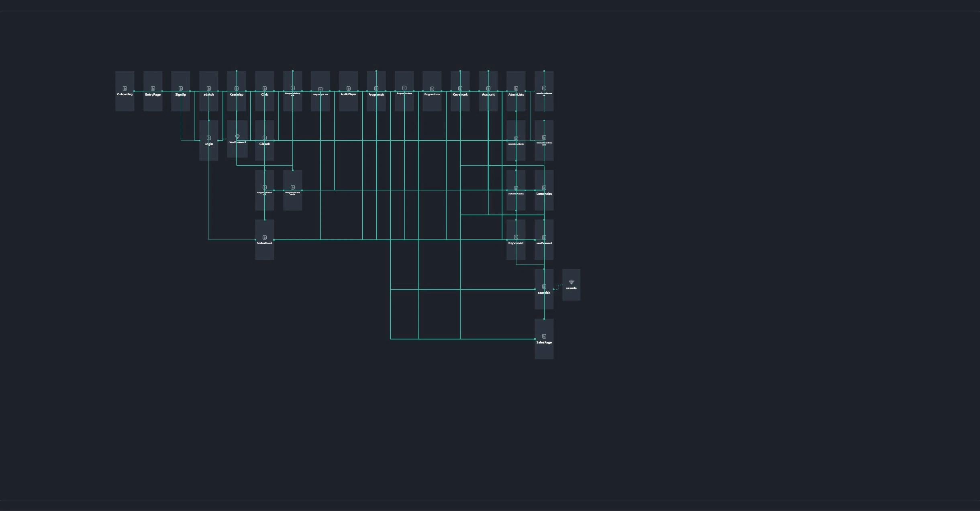Click the SignUp page icon
This screenshot has height=511, width=980.
[x=181, y=88]
